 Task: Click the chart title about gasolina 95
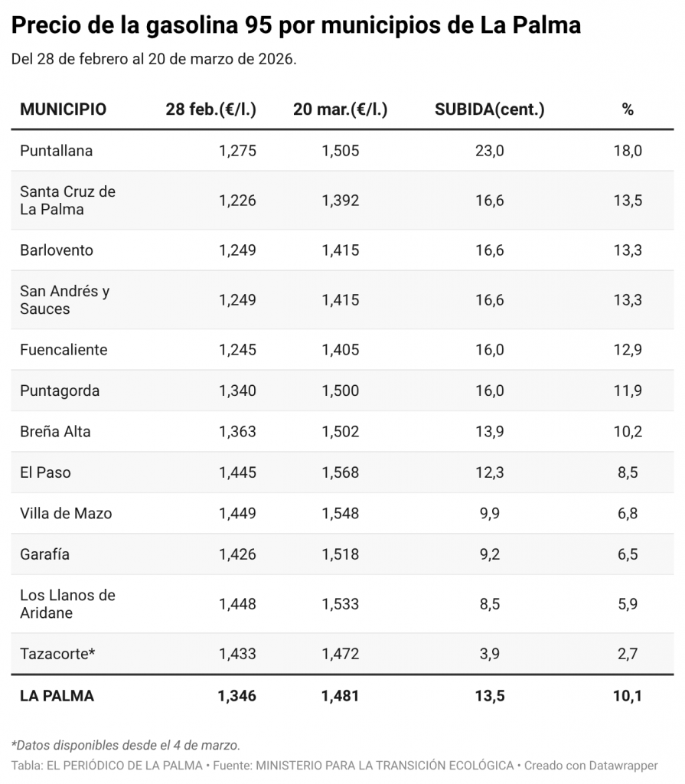[x=296, y=26]
